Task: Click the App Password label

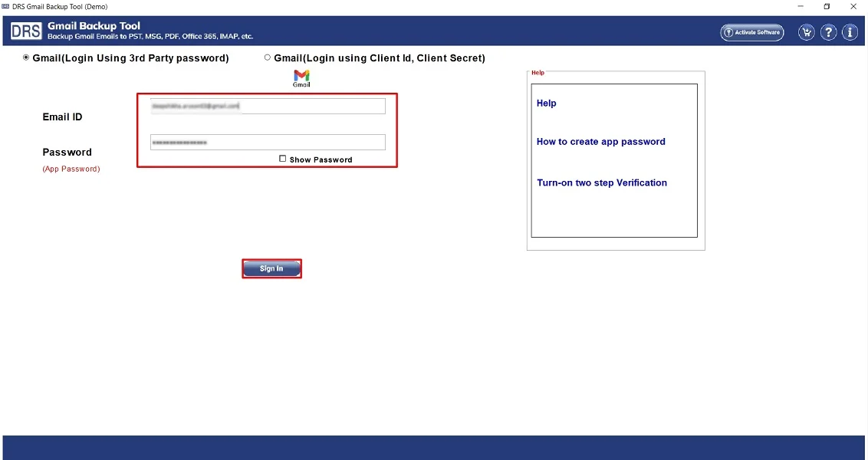Action: pyautogui.click(x=71, y=169)
